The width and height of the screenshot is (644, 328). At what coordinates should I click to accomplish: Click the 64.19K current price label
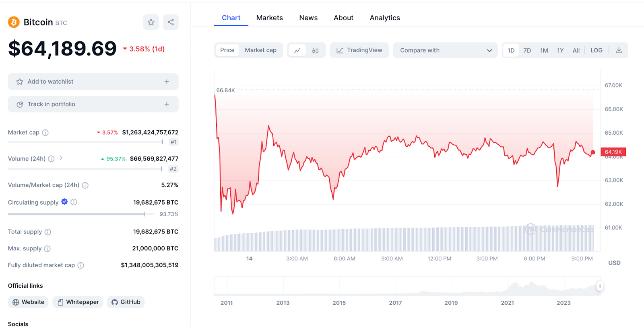tap(613, 152)
